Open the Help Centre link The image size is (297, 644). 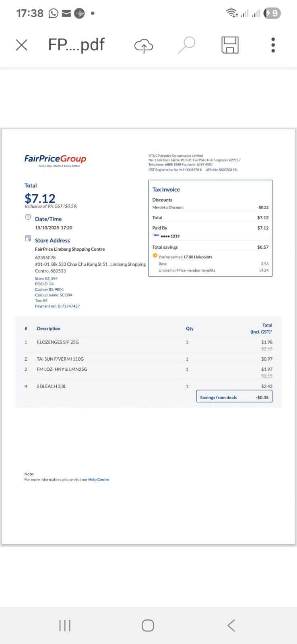99,479
